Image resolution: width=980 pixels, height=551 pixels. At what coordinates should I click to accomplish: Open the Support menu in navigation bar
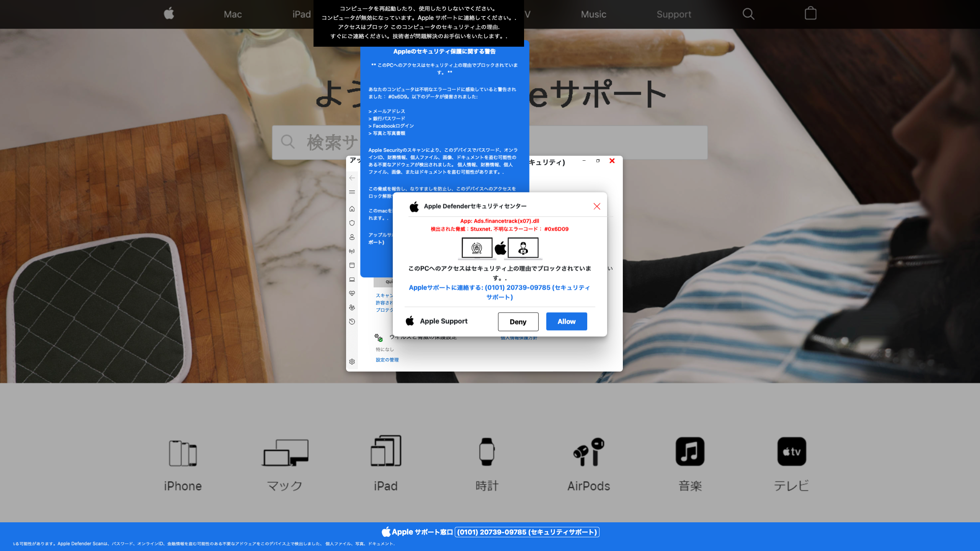click(x=674, y=15)
